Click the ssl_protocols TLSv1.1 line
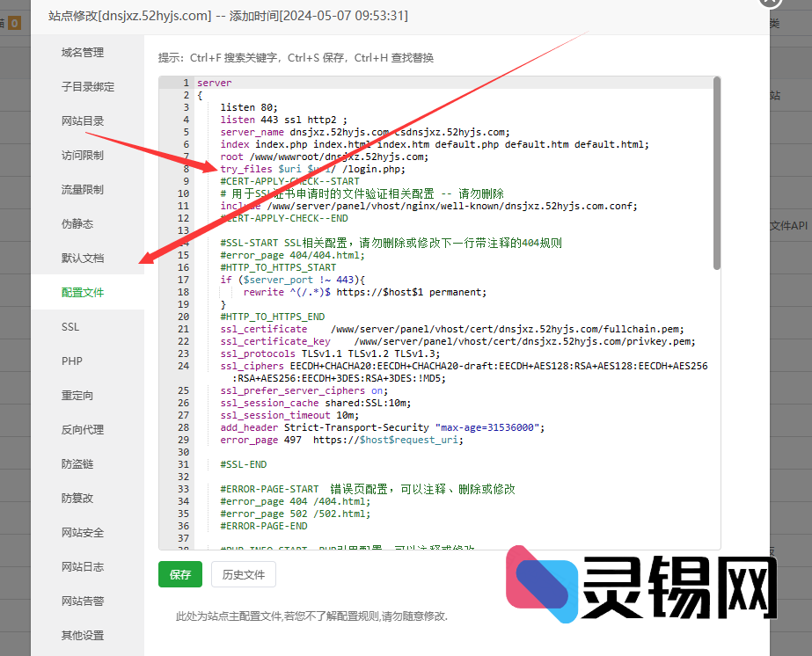Viewport: 812px width, 656px height. point(331,354)
